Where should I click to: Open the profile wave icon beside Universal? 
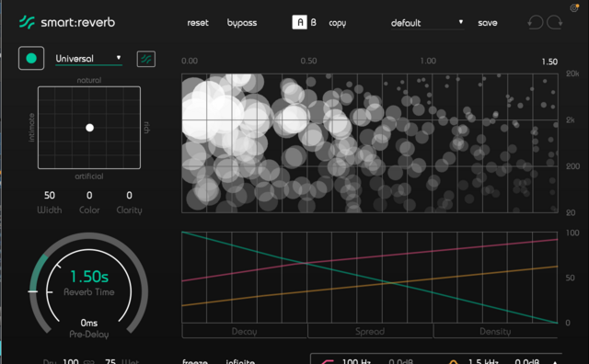146,59
